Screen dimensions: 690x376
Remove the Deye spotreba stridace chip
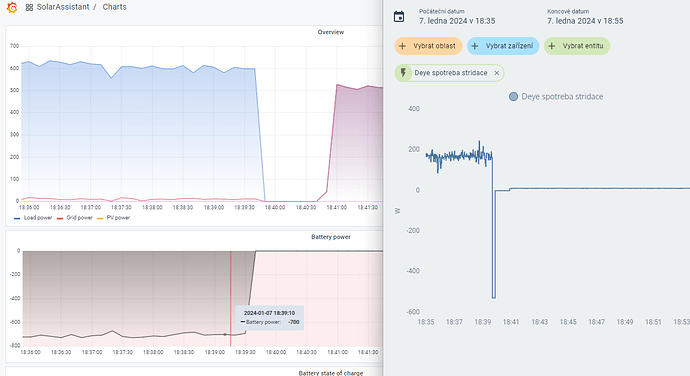coord(496,73)
